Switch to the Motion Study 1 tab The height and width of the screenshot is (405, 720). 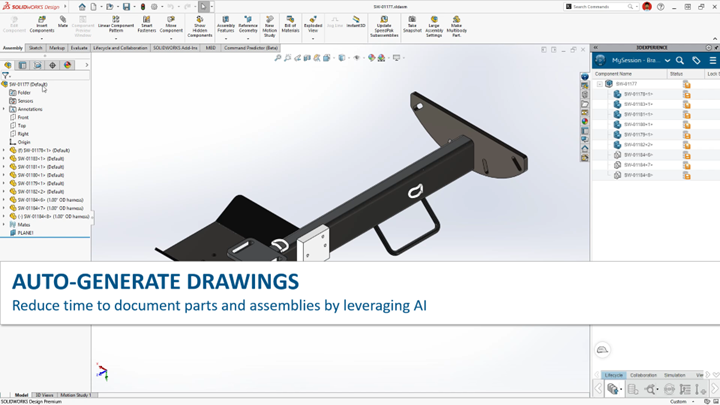[x=75, y=395]
